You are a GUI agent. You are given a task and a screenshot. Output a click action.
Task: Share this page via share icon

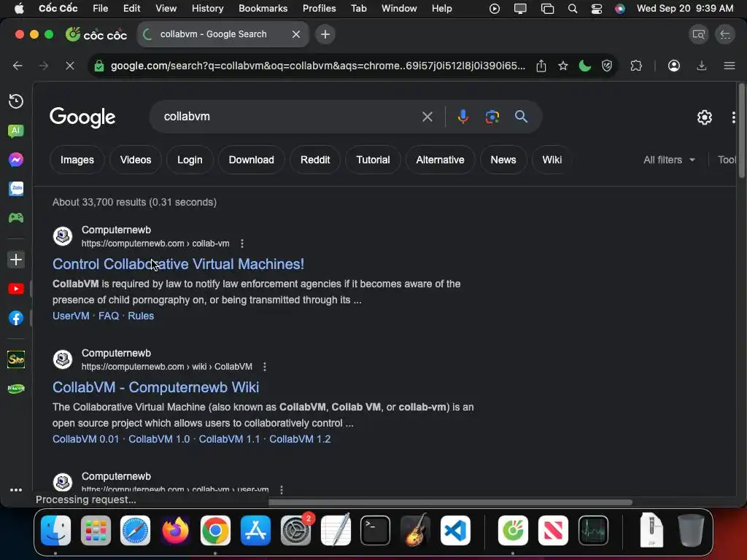[x=541, y=66]
